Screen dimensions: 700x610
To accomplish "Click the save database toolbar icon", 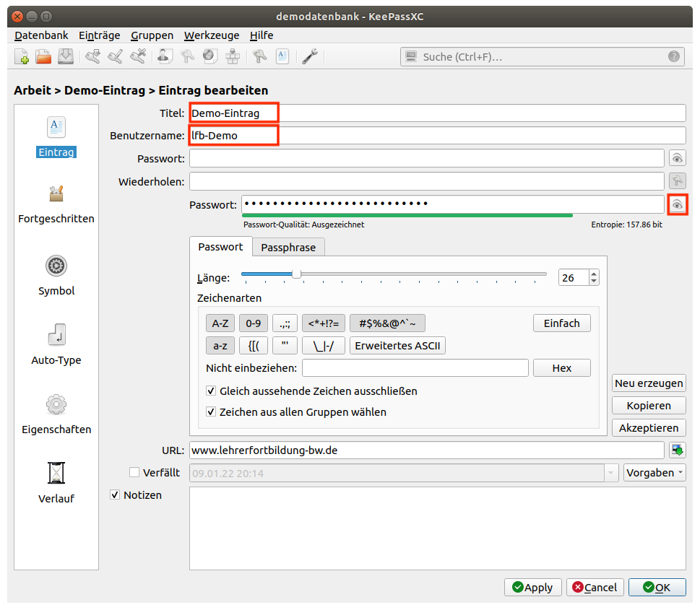I will point(66,56).
